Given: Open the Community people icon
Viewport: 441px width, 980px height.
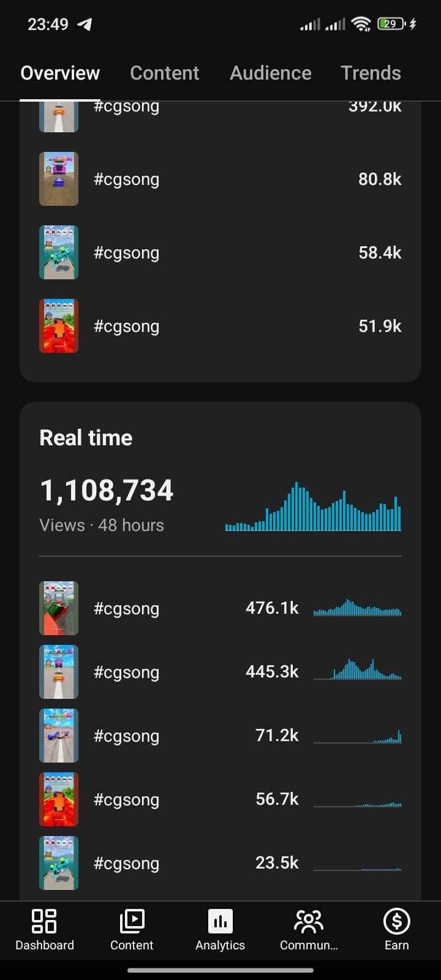Looking at the screenshot, I should pyautogui.click(x=309, y=921).
